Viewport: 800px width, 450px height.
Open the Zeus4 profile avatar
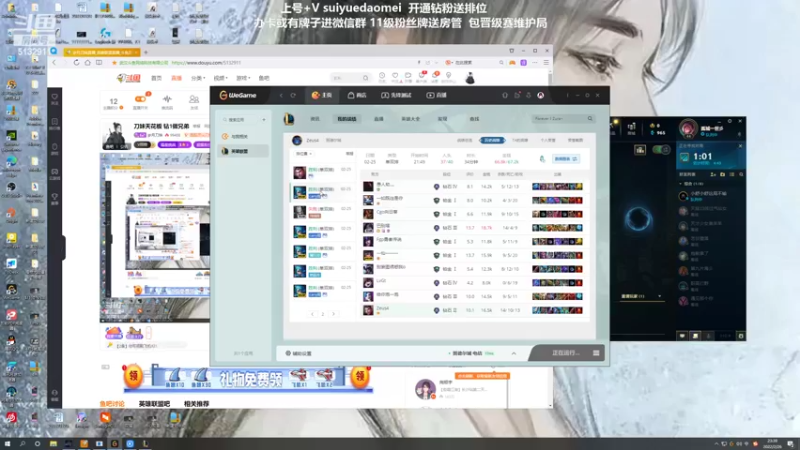[x=297, y=140]
